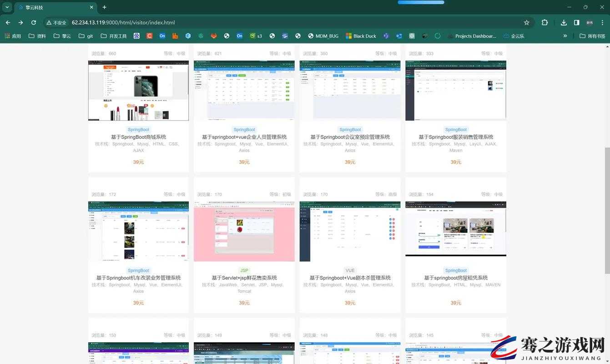
Task: Expand the hidden bookmarks overflow chevron
Action: [565, 36]
